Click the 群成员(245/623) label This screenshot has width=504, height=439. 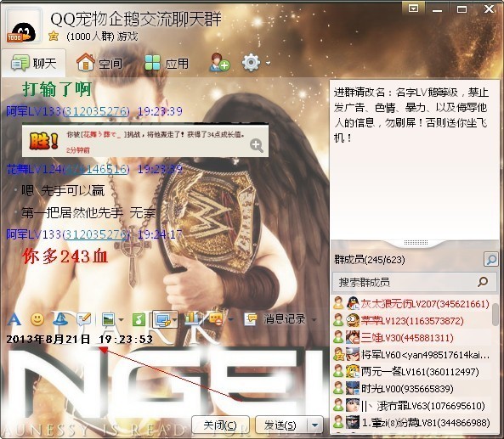click(x=370, y=259)
